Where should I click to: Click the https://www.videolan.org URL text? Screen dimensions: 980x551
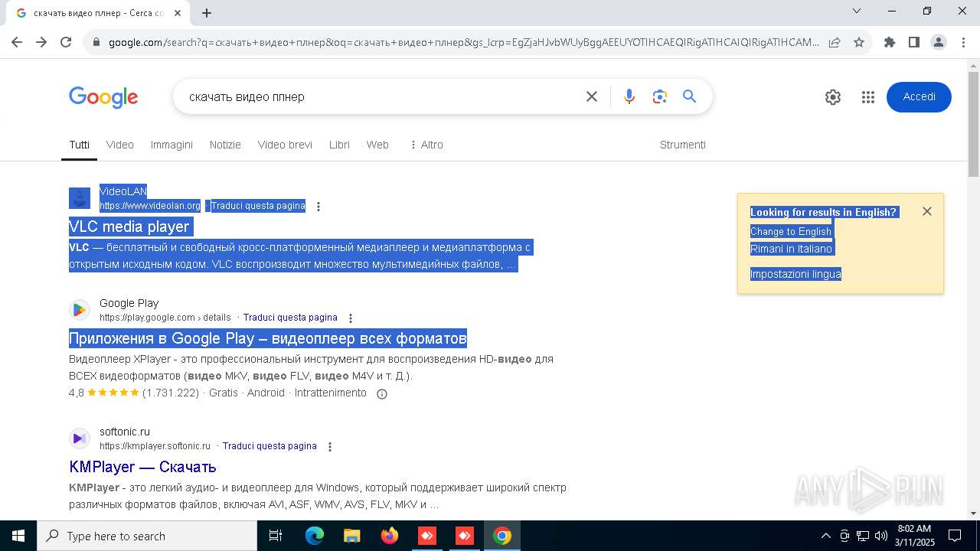click(x=150, y=206)
